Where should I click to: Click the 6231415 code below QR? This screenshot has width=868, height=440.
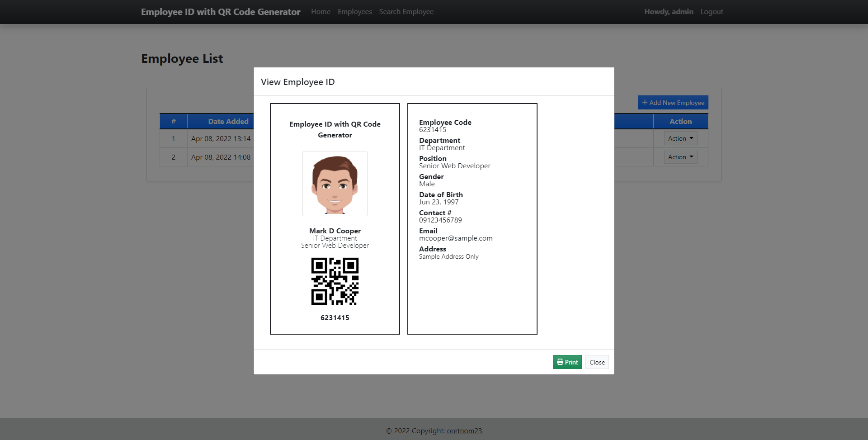[x=335, y=318]
